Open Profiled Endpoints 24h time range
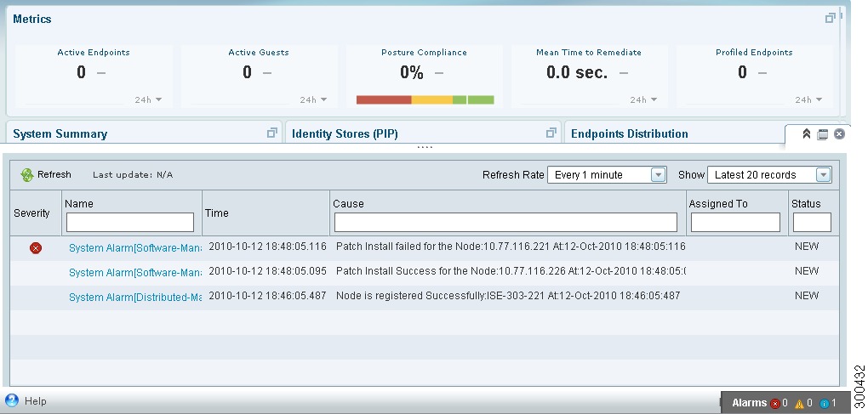This screenshot has height=414, width=868. 808,100
